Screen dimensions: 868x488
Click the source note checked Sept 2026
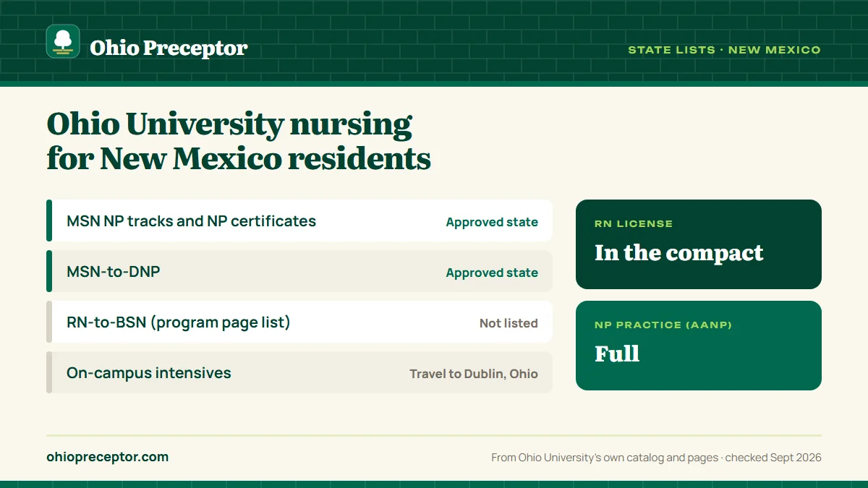coord(656,458)
